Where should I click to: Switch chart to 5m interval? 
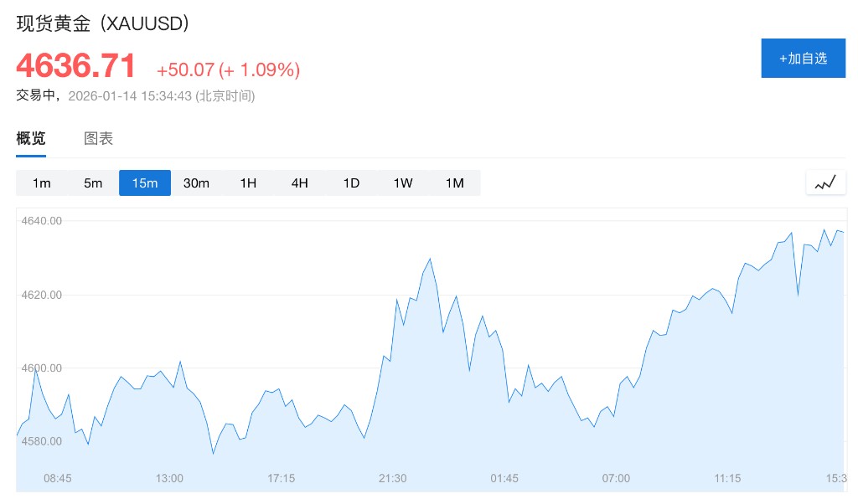pyautogui.click(x=93, y=183)
